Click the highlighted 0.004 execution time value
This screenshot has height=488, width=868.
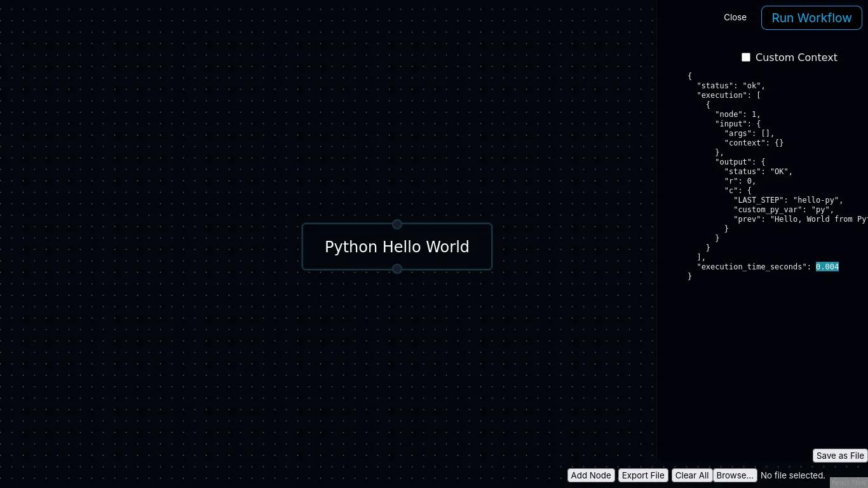click(827, 267)
